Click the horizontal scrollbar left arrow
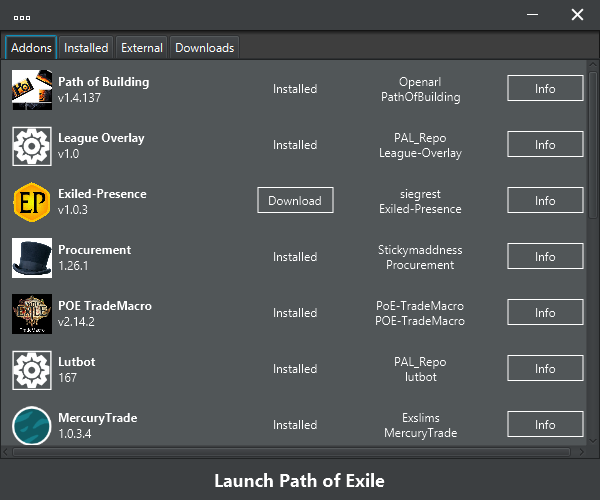This screenshot has height=500, width=600. 5,452
